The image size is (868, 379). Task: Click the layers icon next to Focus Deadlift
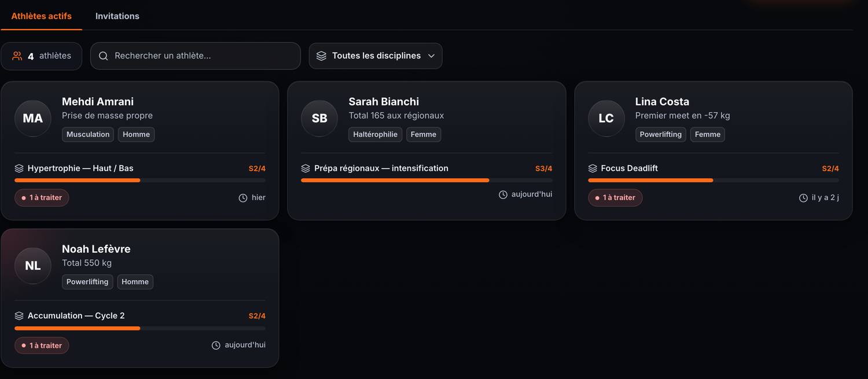coord(593,168)
